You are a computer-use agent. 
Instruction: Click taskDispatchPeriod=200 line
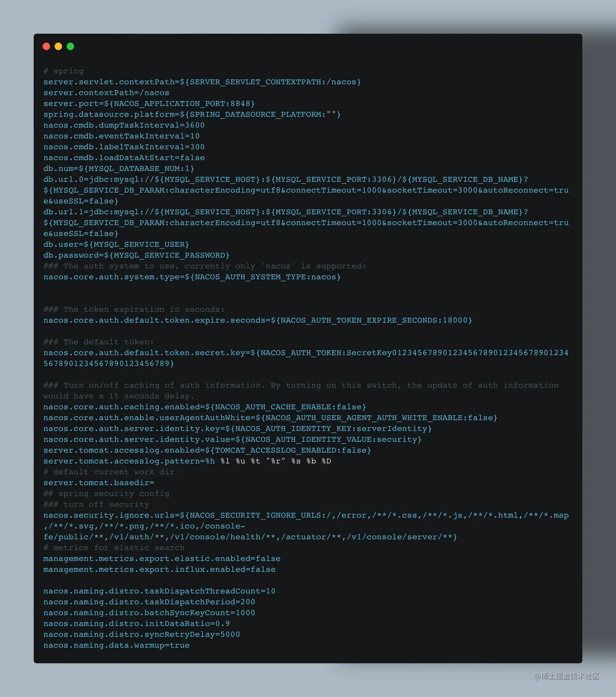tap(150, 602)
